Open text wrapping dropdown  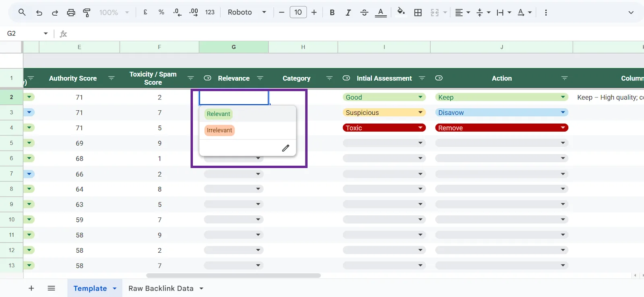point(504,12)
